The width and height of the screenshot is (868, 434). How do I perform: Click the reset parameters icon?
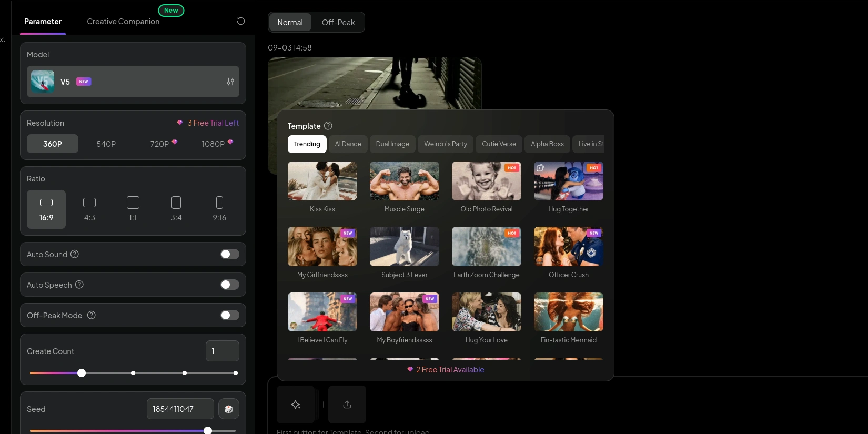pyautogui.click(x=241, y=21)
